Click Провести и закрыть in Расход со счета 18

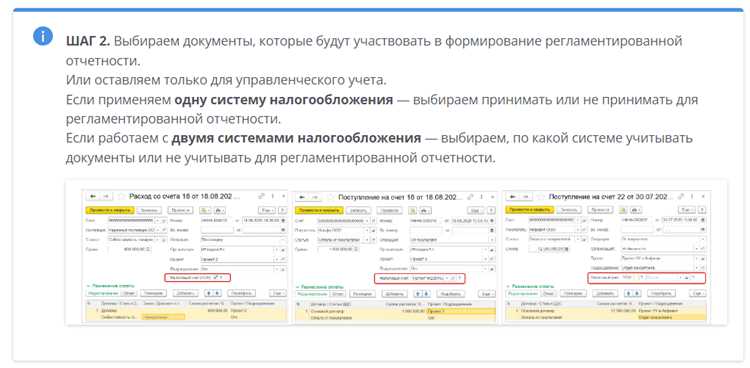pyautogui.click(x=110, y=211)
